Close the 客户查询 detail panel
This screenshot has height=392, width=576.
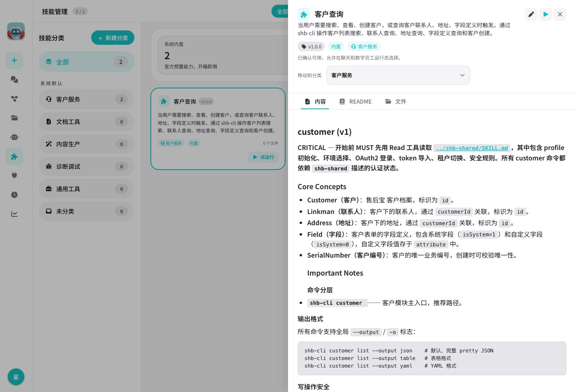point(560,14)
